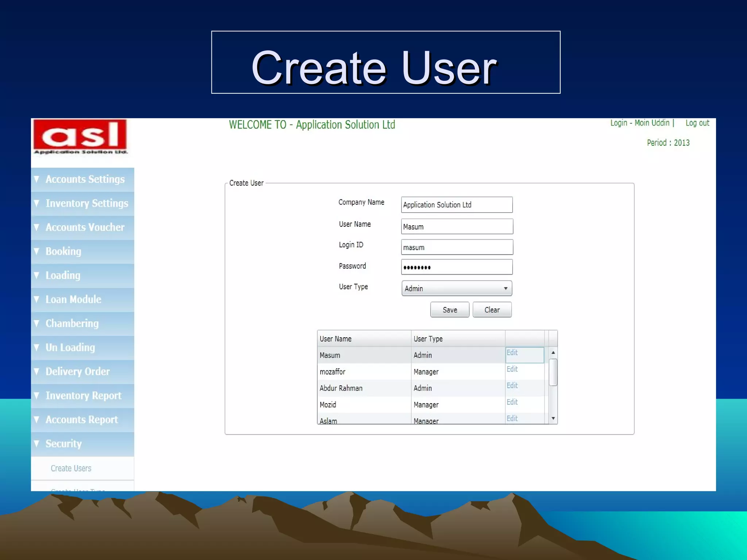Image resolution: width=747 pixels, height=560 pixels.
Task: Sort by the User Type column header
Action: [x=458, y=339]
